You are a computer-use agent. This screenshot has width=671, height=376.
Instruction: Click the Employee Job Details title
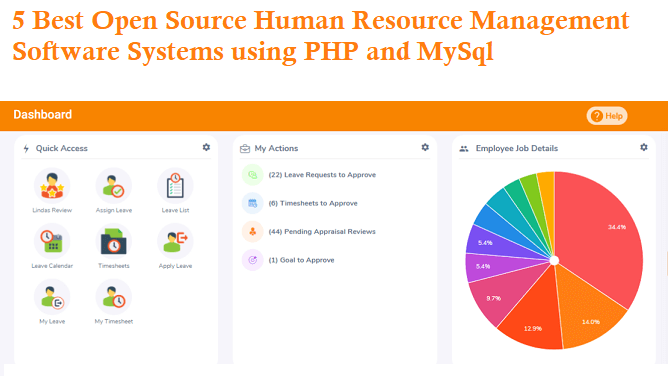coord(517,148)
